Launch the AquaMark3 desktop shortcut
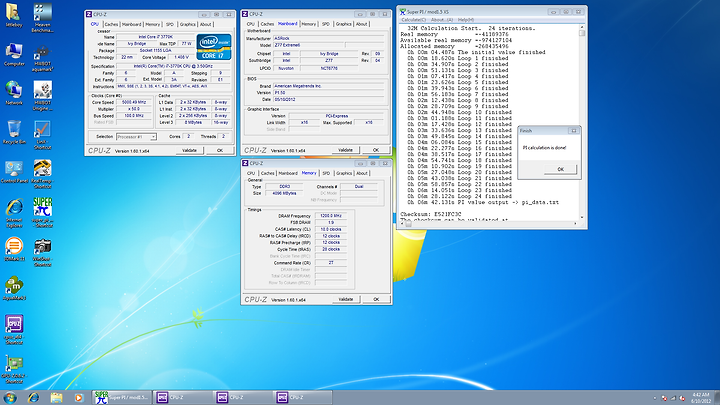 [x=14, y=288]
